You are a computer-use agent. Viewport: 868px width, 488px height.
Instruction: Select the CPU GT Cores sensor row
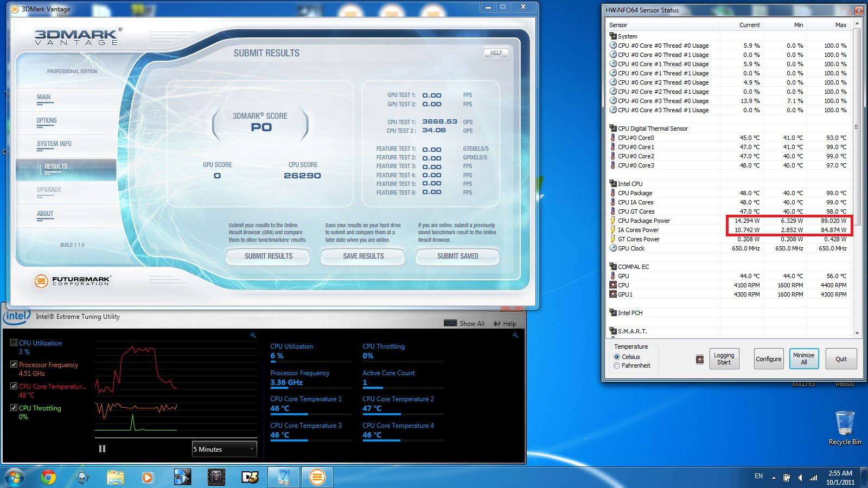[730, 211]
